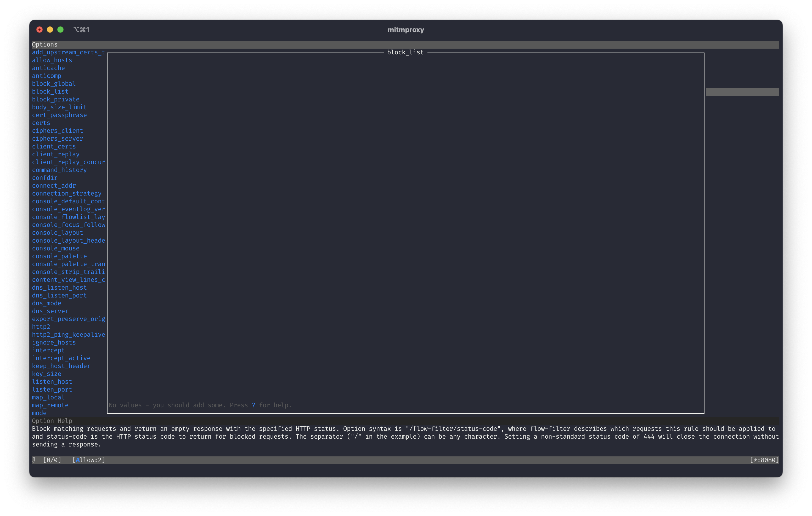
Task: Open the connection_strategy setting
Action: tap(67, 193)
